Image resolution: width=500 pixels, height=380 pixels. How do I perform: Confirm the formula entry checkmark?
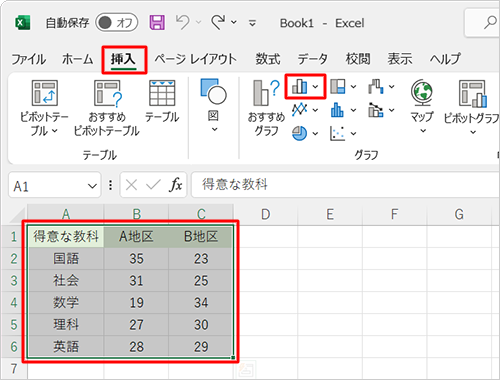[x=153, y=185]
